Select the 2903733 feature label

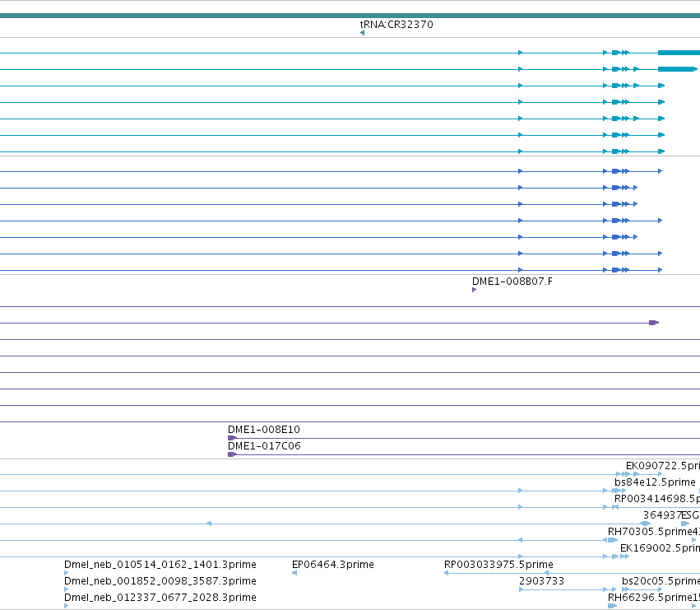[x=541, y=581]
